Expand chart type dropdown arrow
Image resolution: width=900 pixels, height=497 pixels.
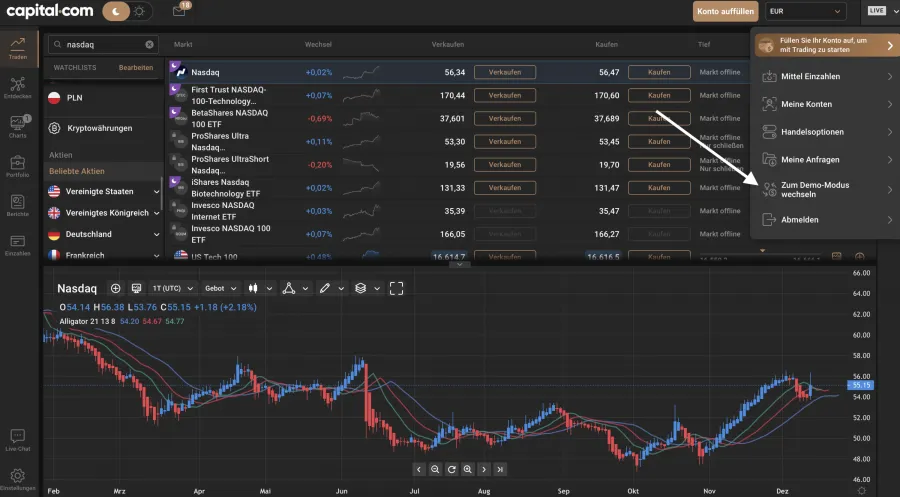269,289
